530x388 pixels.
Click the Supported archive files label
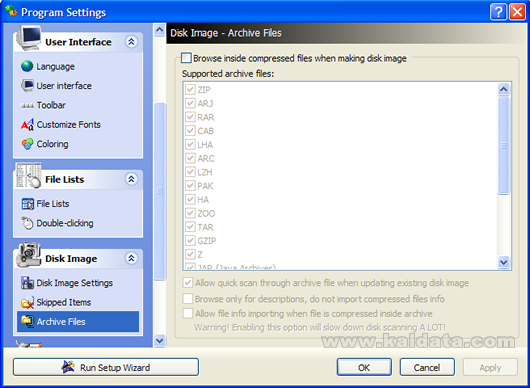228,73
